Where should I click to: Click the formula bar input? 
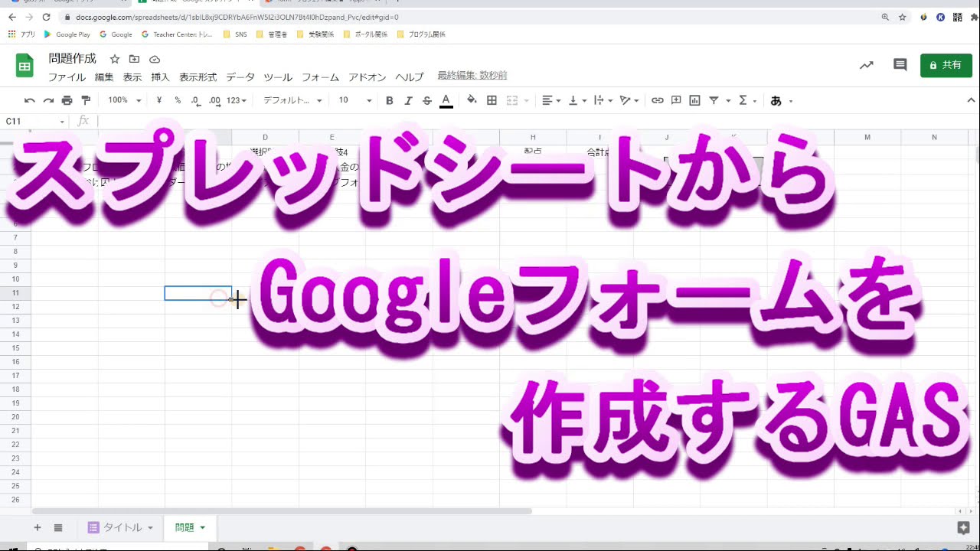(536, 121)
